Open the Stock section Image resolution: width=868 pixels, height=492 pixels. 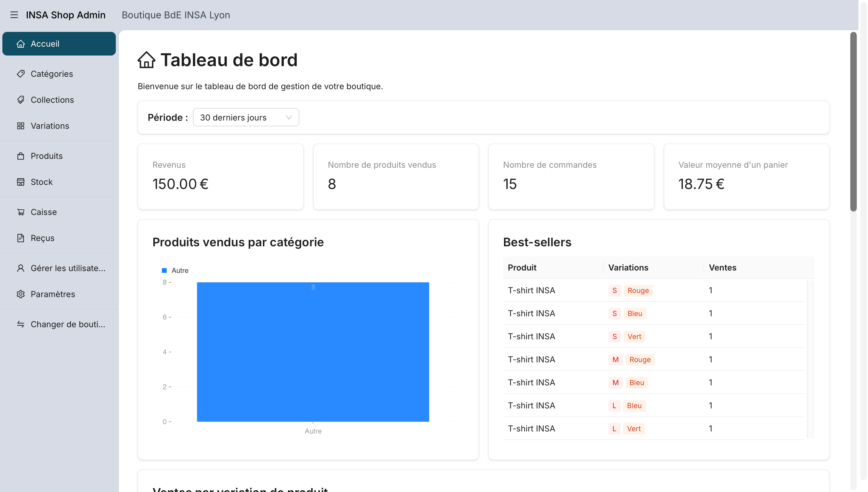[59, 182]
